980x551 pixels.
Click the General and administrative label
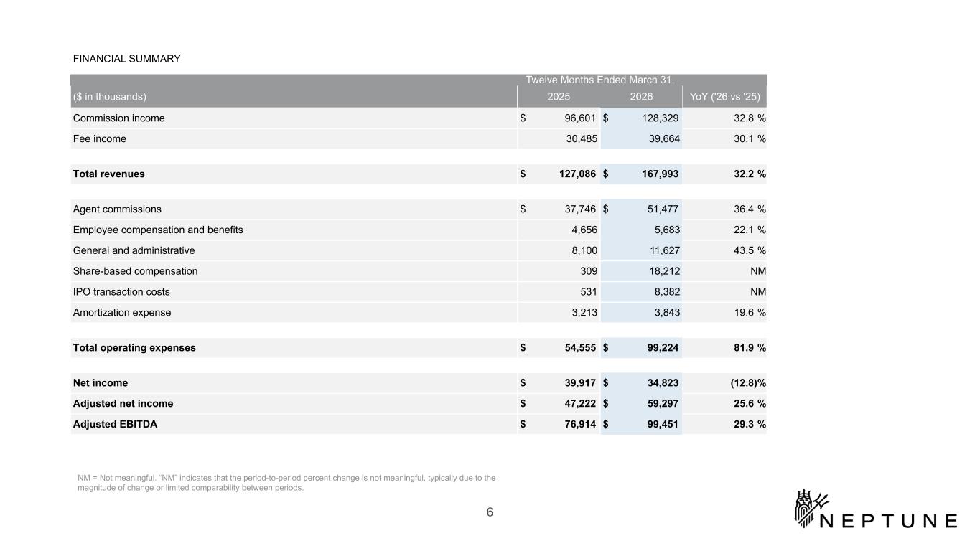pos(134,251)
